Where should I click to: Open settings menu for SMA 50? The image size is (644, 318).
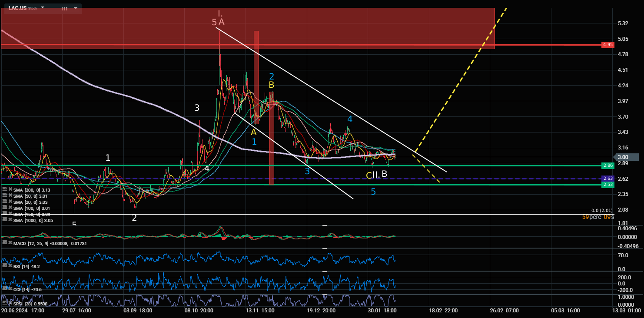[4, 196]
